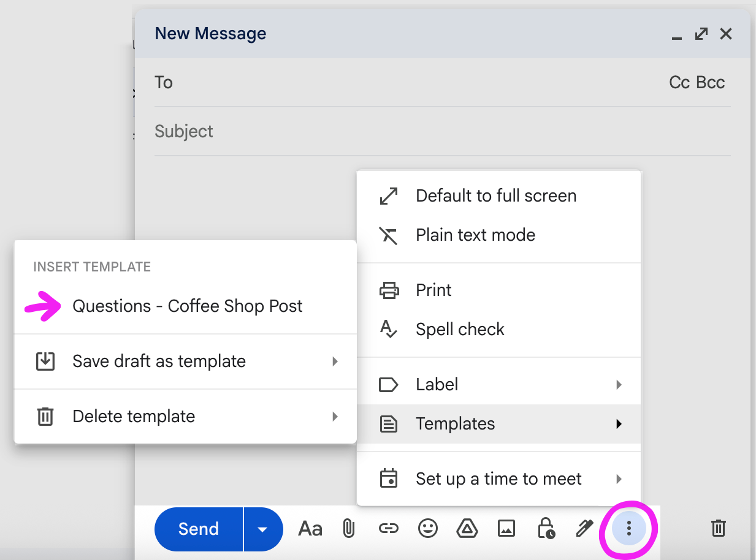Open formatting options Aa icon
Screen dimensions: 756x560
pyautogui.click(x=310, y=529)
